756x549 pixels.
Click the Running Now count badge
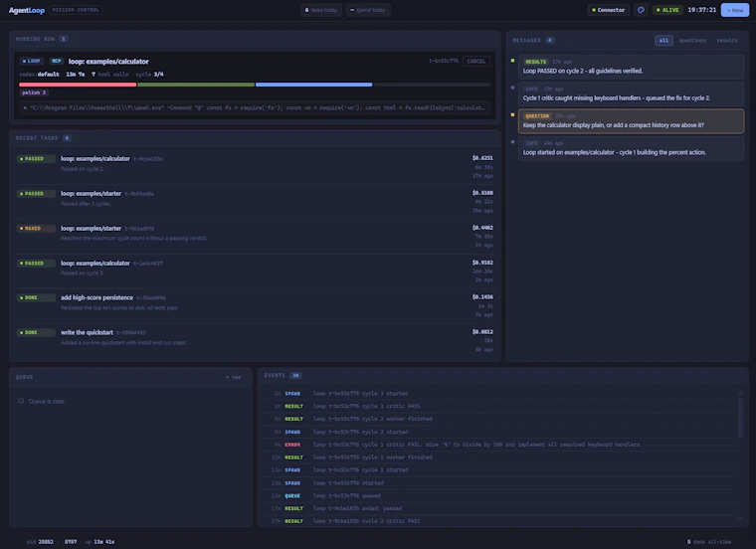pyautogui.click(x=63, y=39)
